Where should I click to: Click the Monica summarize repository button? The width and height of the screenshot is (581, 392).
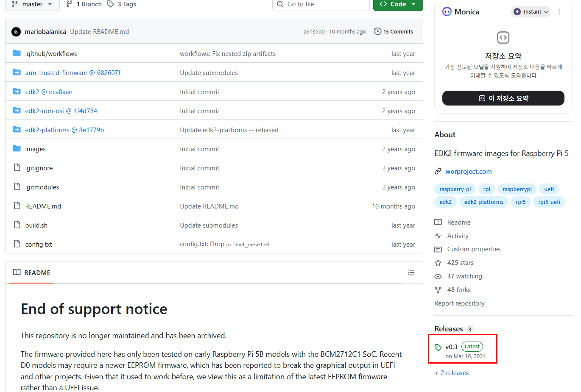(503, 98)
